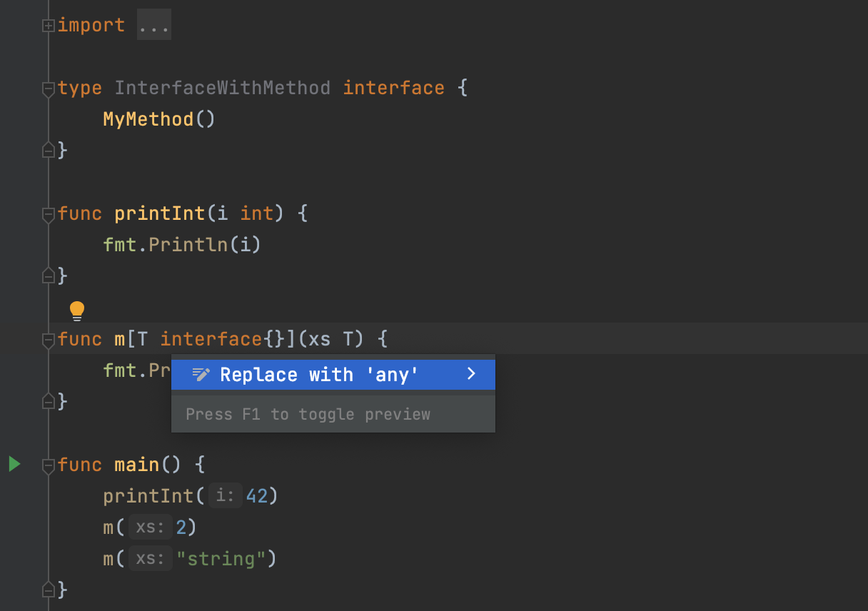The height and width of the screenshot is (611, 868).
Task: Collapse the main function
Action: [x=49, y=466]
